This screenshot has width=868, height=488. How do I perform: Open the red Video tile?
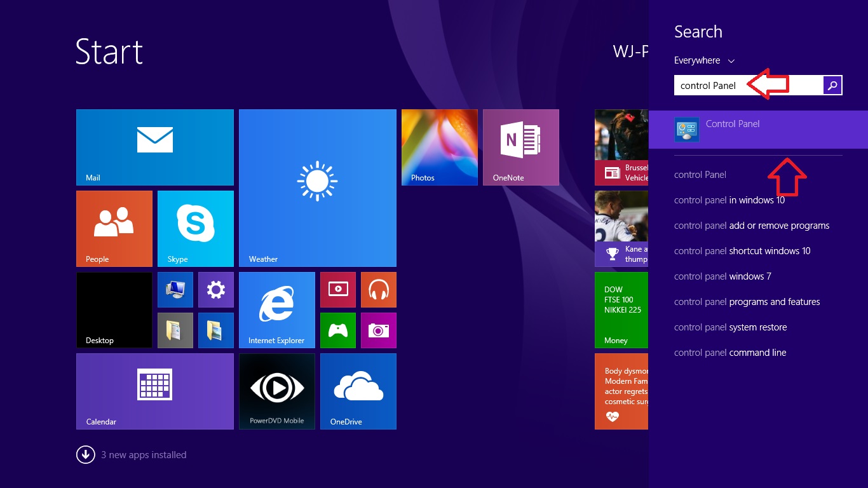338,290
